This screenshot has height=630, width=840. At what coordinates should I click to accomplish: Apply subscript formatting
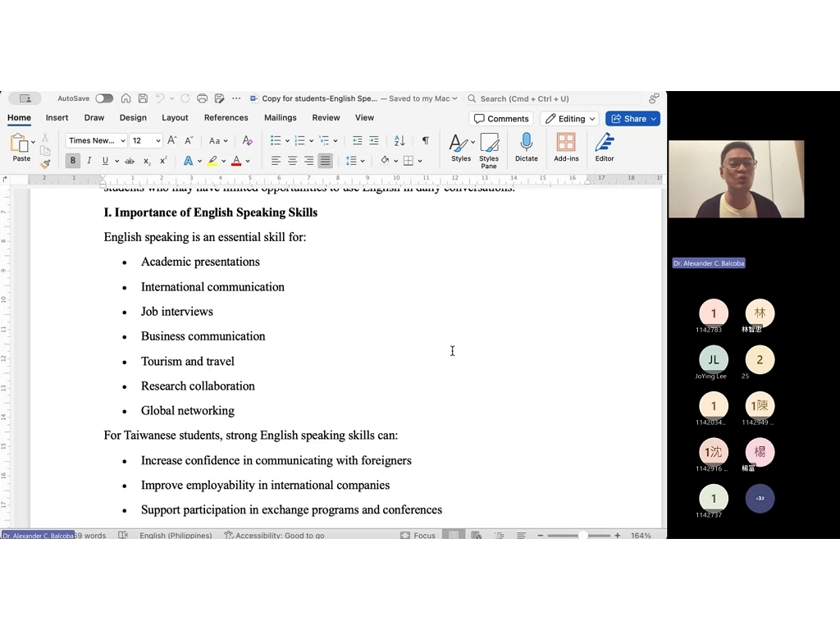147,161
